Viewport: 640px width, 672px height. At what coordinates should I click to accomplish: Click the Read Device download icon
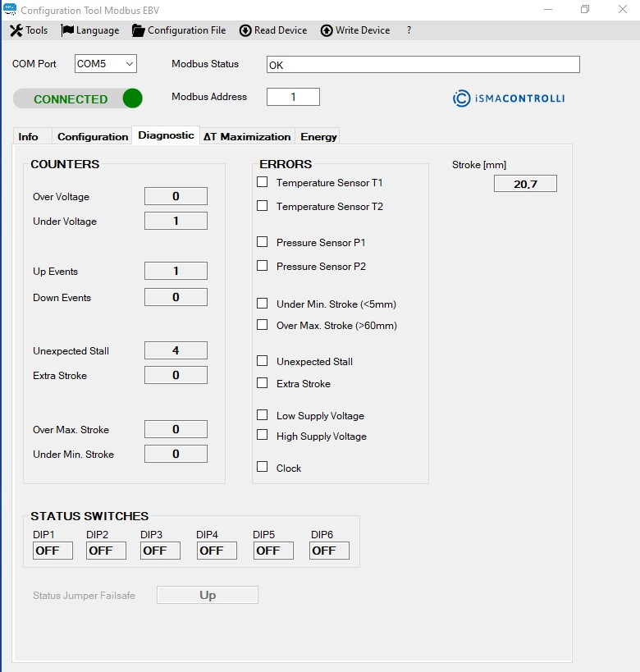(245, 30)
